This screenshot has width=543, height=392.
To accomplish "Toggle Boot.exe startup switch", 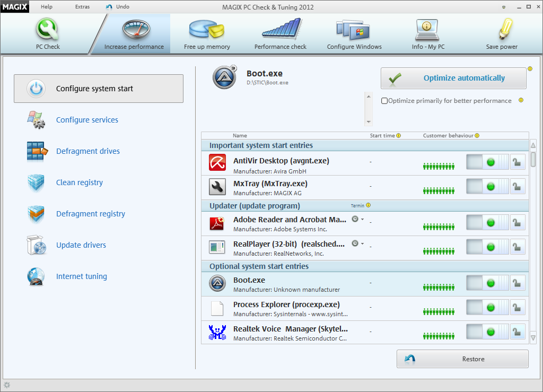I will point(488,283).
